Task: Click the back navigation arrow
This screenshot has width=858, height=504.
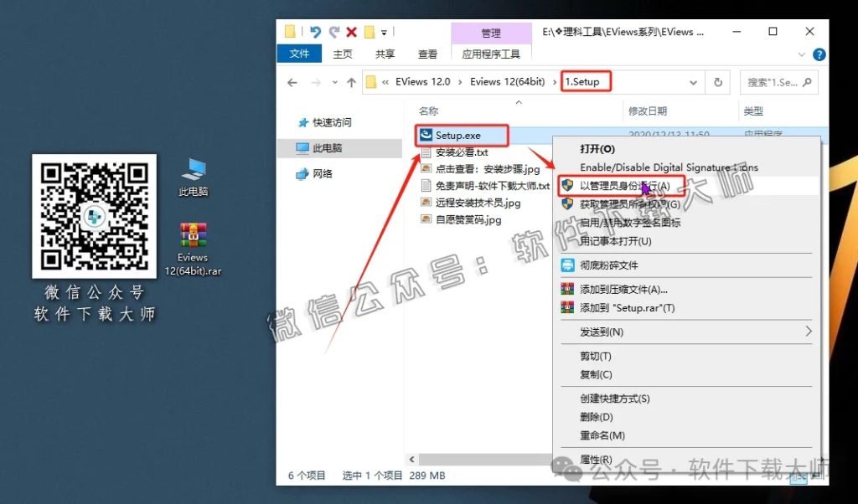Action: (x=292, y=81)
